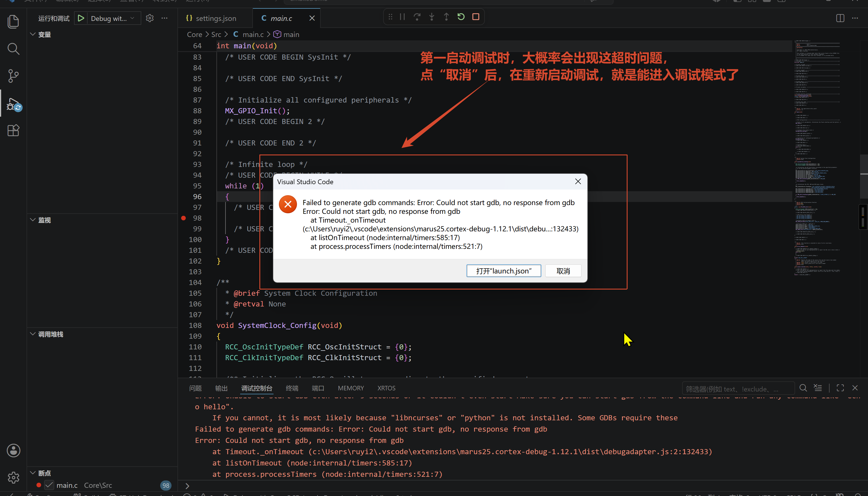Screen dimensions: 868x496
Task: Collapse the 断点 section
Action: coord(33,473)
